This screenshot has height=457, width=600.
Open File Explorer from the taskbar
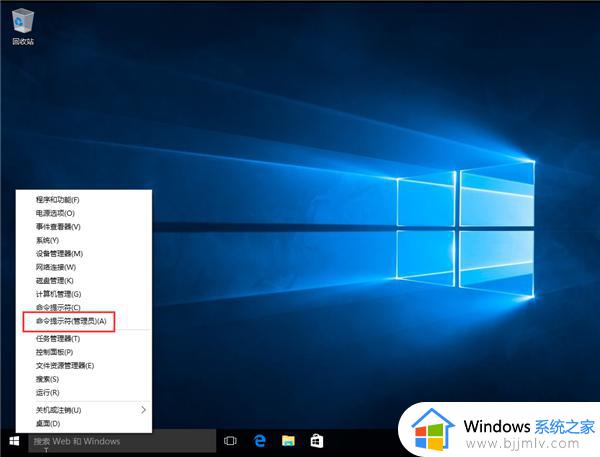[289, 441]
